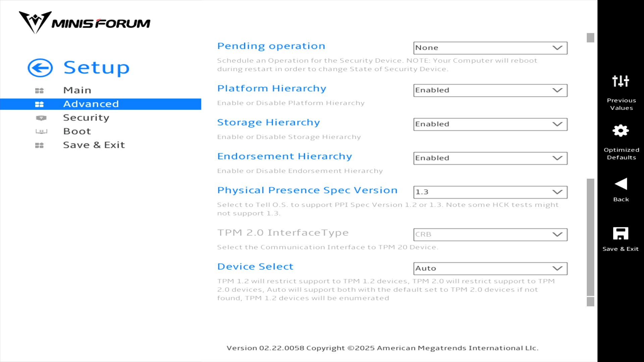Expand the Platform Hierarchy dropdown
This screenshot has height=362, width=644.
490,90
